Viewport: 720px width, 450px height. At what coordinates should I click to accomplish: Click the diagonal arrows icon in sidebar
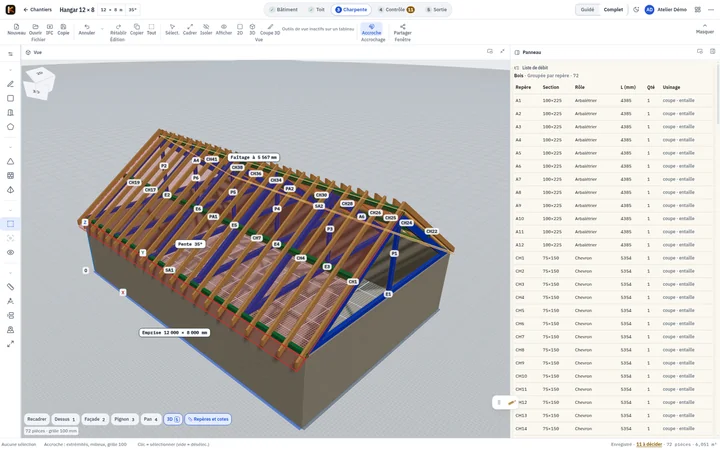coord(11,344)
